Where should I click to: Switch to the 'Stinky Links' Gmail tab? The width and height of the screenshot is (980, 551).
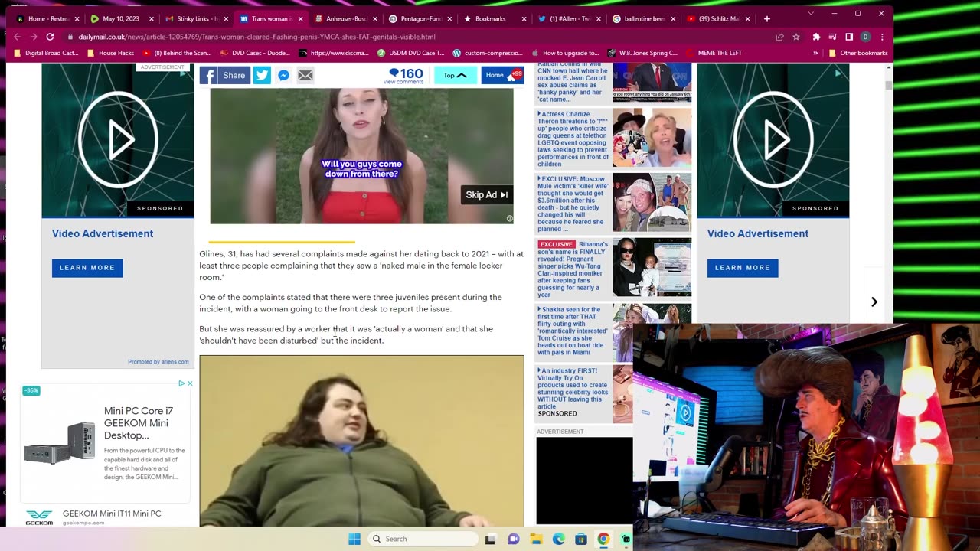click(195, 18)
